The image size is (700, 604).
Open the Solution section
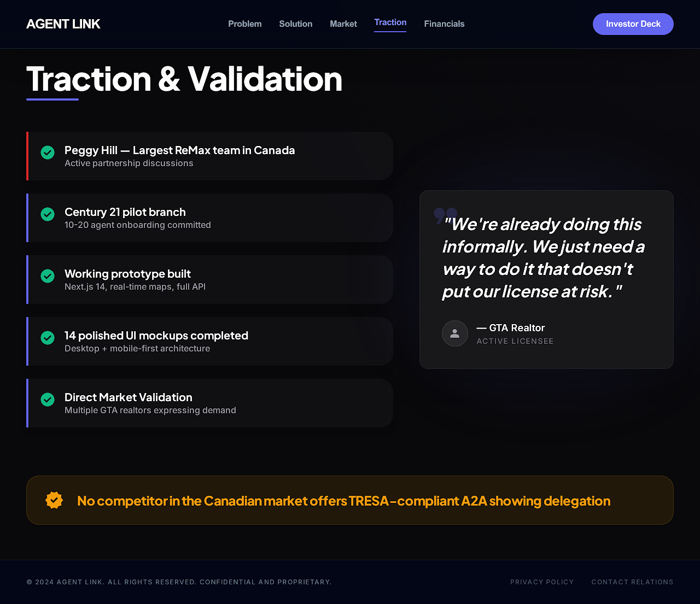pyautogui.click(x=295, y=24)
